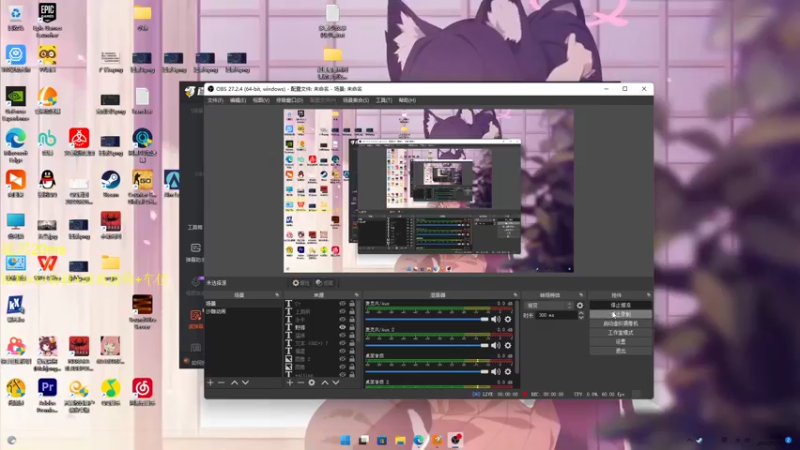800x450 pixels.
Task: Open the 工具(T) menu in OBS
Action: click(384, 101)
